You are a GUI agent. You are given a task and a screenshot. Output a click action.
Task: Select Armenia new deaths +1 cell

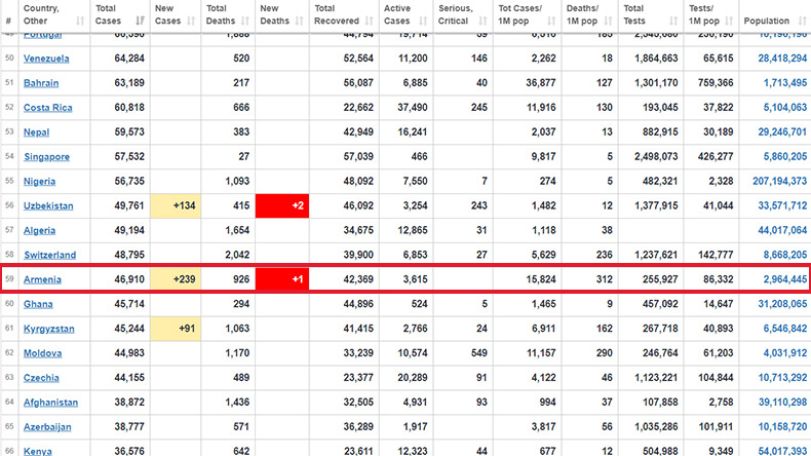coord(282,279)
